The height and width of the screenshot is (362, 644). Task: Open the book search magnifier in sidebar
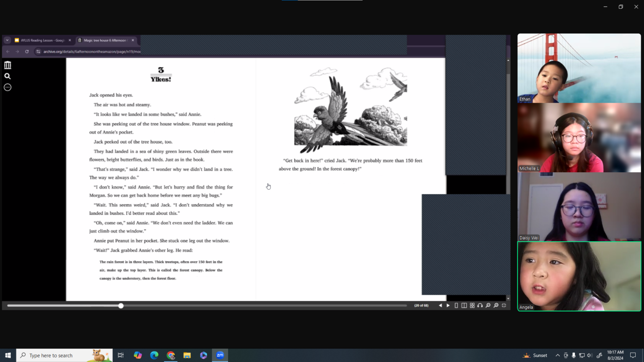tap(8, 76)
